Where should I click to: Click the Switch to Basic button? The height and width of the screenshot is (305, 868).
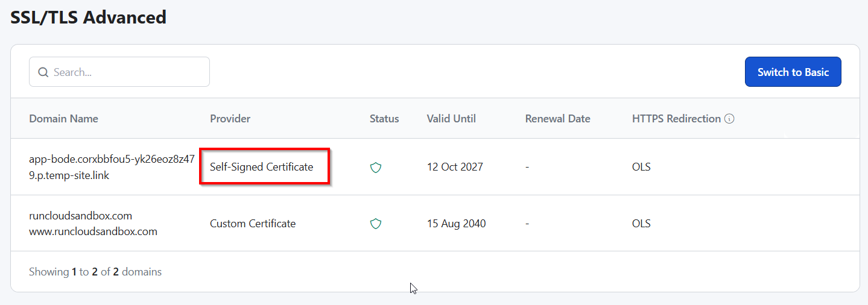[793, 72]
